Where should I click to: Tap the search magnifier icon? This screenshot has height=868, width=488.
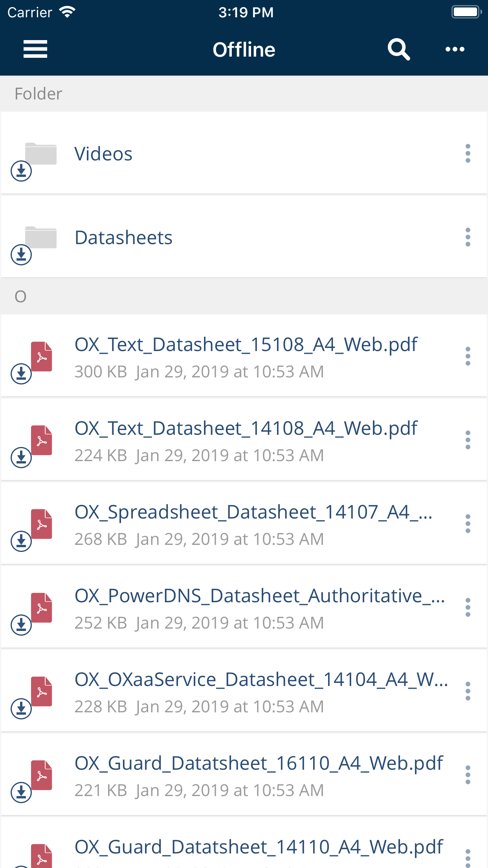pos(398,49)
